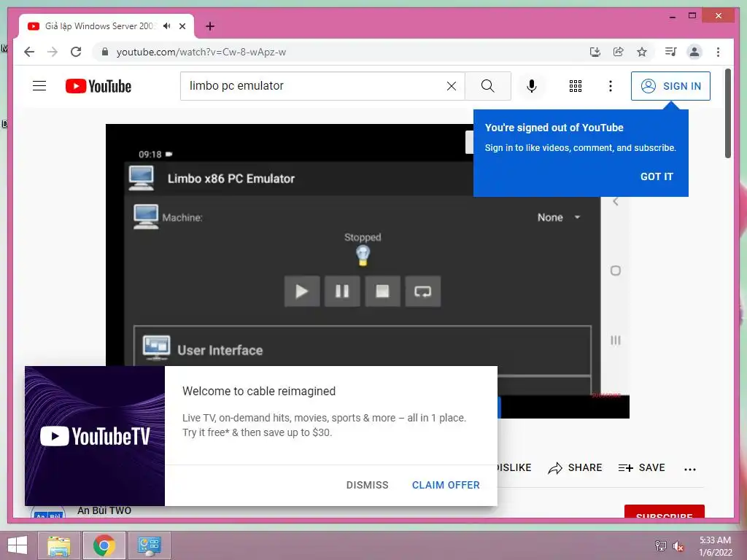747x560 pixels.
Task: Click the Android recents bars in video
Action: pos(616,340)
